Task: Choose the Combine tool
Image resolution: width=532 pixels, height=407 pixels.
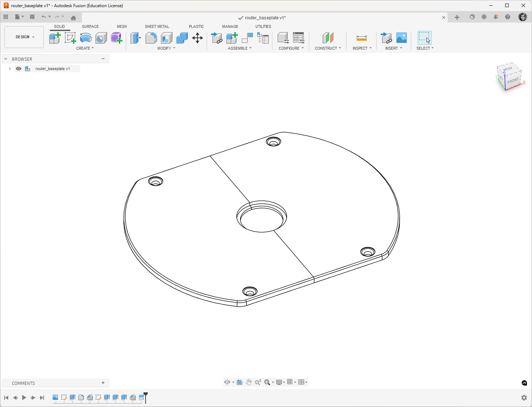Action: (x=182, y=38)
